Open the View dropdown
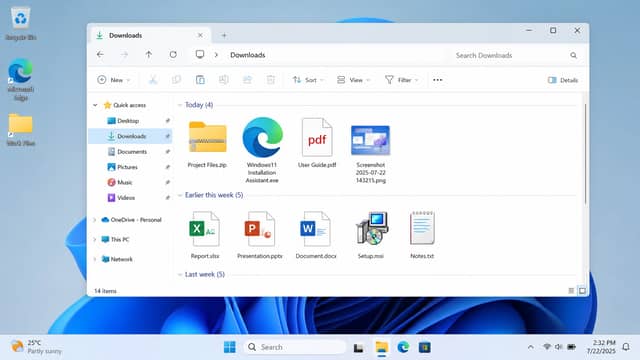The width and height of the screenshot is (640, 360). click(x=353, y=80)
